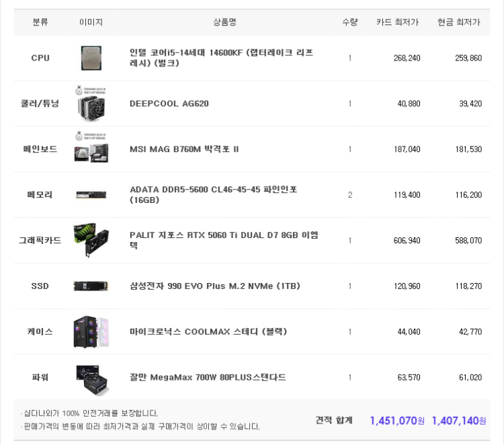Click the Intel Core i5-14600KF CPU thumbnail
Viewport: 504px width, 445px height.
(x=91, y=58)
